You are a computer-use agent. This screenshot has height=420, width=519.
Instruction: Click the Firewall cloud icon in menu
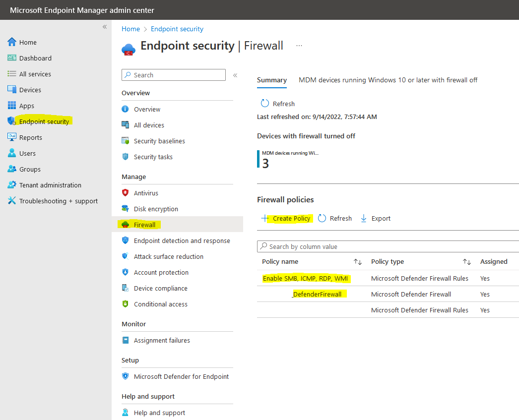click(x=125, y=225)
